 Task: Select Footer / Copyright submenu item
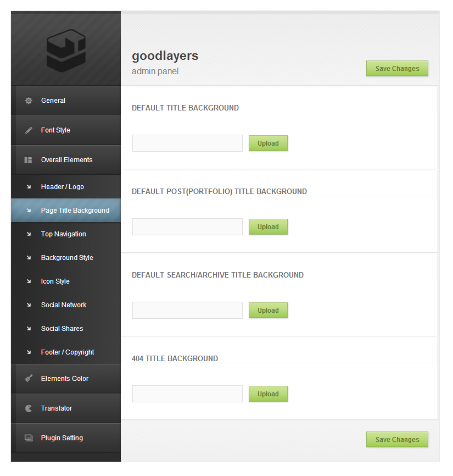(x=68, y=352)
